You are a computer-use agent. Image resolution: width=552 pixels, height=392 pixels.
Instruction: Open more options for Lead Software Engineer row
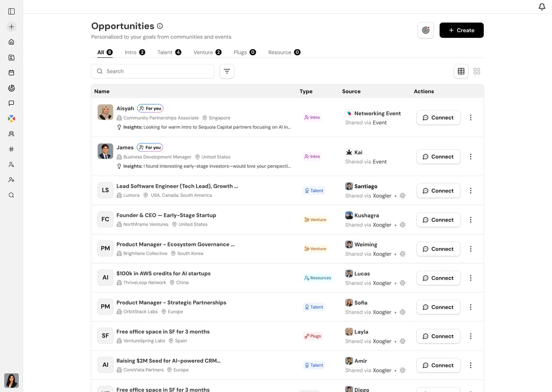[470, 191]
